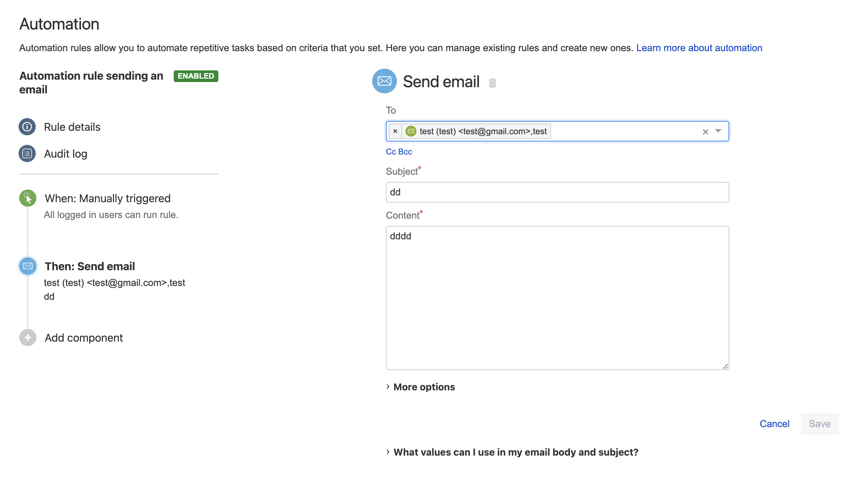Viewport: 859px width, 504px height.
Task: Click the Audit log list icon
Action: [x=27, y=154]
